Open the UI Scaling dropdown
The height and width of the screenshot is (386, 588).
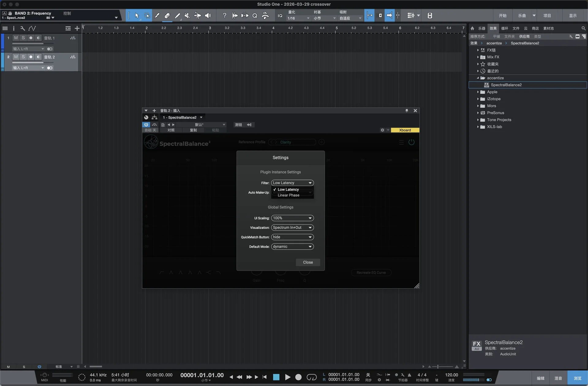(292, 218)
